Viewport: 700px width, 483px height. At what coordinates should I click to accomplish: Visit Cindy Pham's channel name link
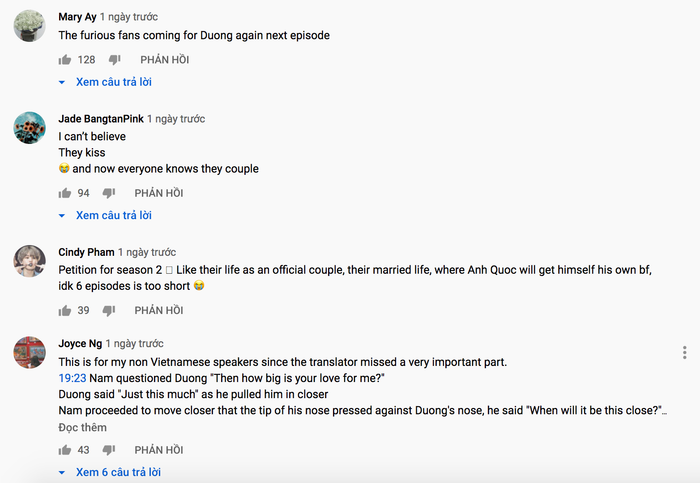(x=86, y=252)
